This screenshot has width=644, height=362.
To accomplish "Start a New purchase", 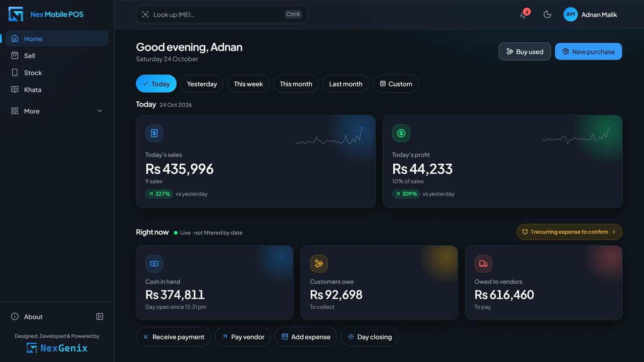I will click(x=588, y=51).
